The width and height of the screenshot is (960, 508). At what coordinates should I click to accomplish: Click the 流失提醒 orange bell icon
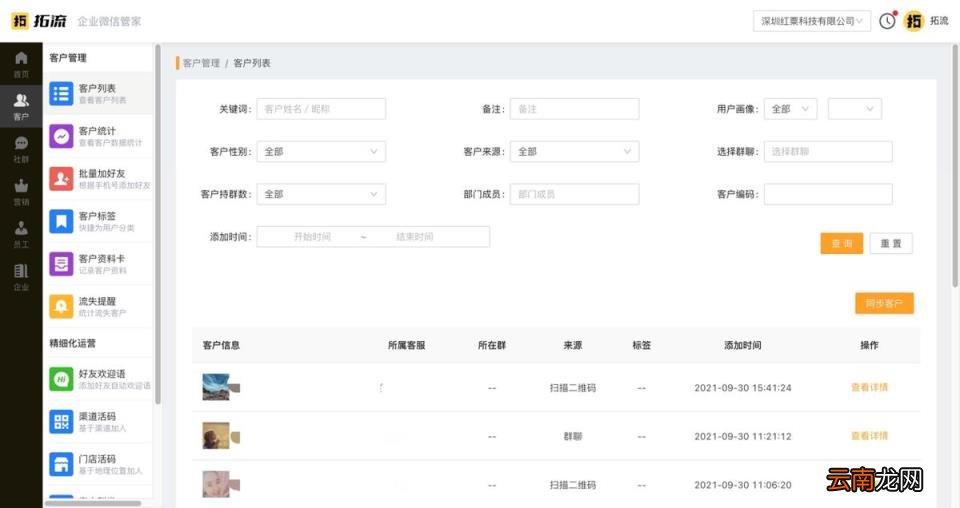pos(61,306)
